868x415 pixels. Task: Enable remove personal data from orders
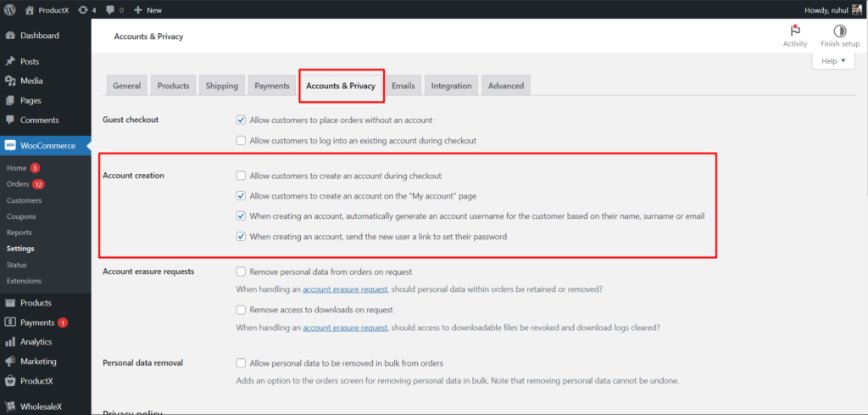click(x=241, y=272)
